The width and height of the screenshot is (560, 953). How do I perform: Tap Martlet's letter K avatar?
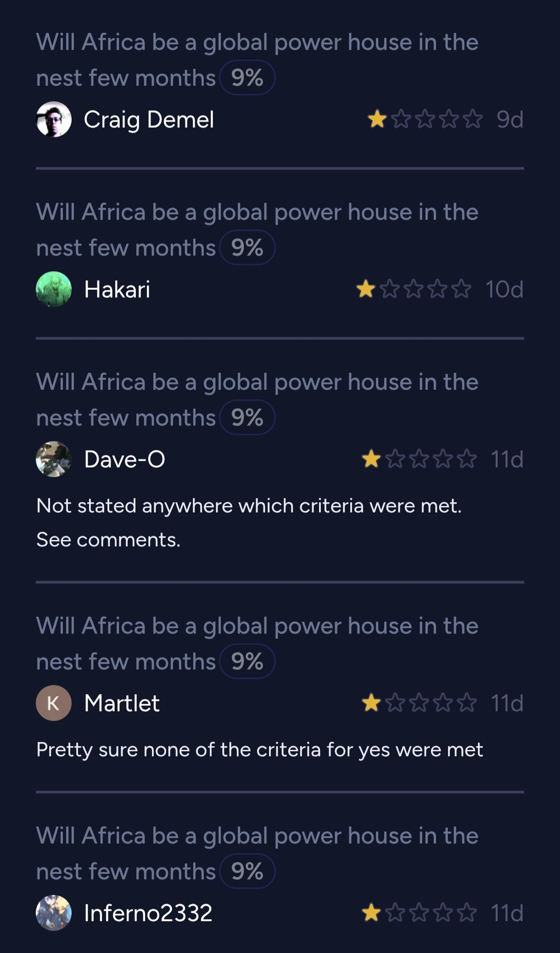(x=54, y=703)
